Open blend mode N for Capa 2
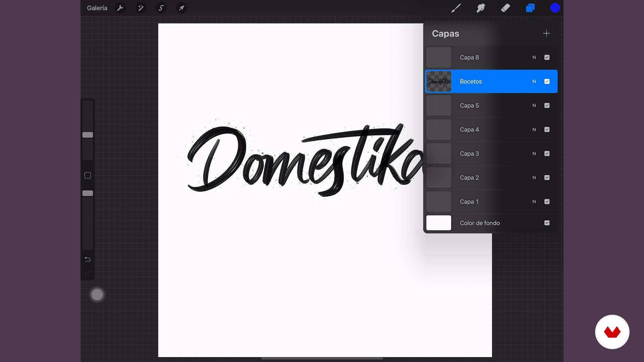644x362 pixels. tap(534, 178)
